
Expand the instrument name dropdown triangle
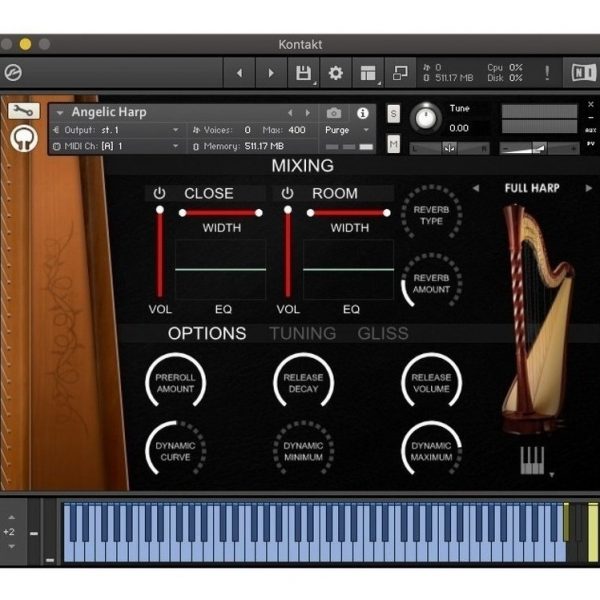tap(59, 113)
